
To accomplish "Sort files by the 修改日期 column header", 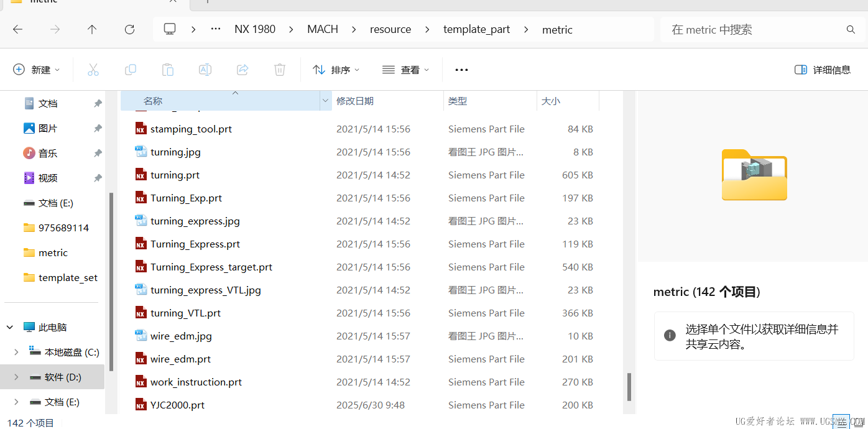I will [x=387, y=101].
